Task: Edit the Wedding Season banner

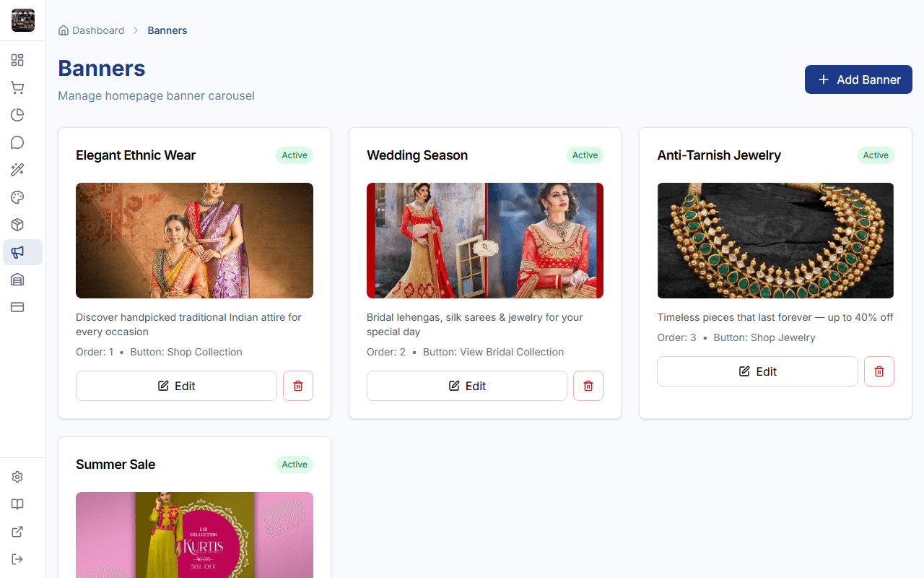Action: (x=467, y=386)
